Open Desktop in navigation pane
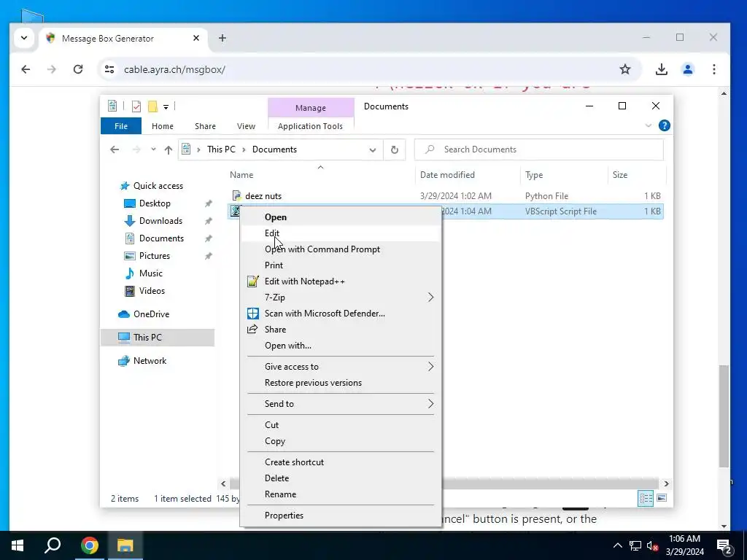Screen dimensions: 747x560 click(x=155, y=203)
